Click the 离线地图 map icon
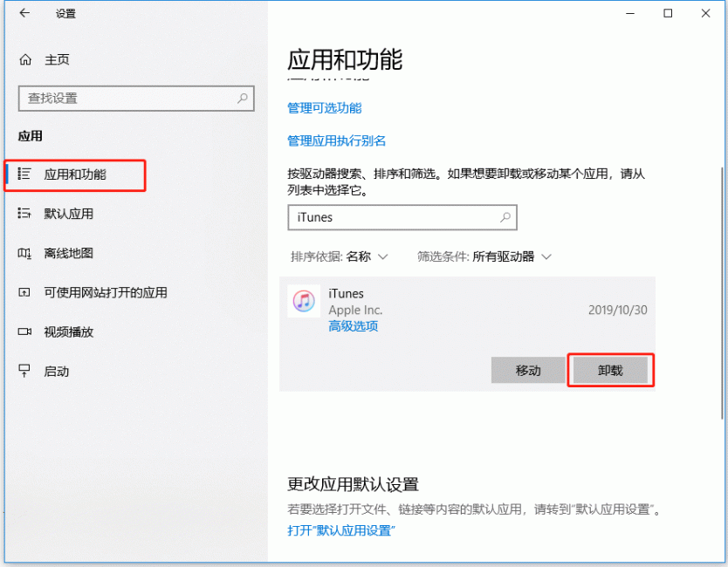The height and width of the screenshot is (567, 728). tap(24, 253)
